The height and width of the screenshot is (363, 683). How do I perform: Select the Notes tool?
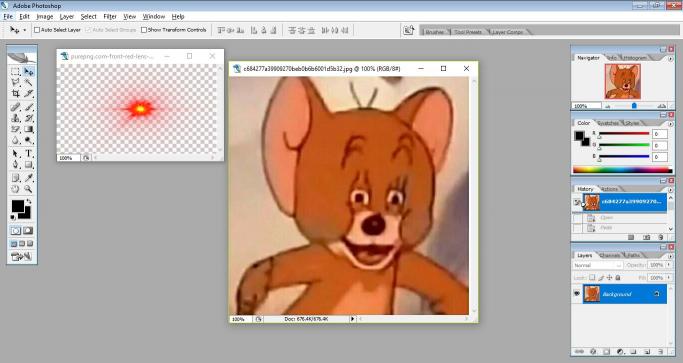pyautogui.click(x=15, y=178)
